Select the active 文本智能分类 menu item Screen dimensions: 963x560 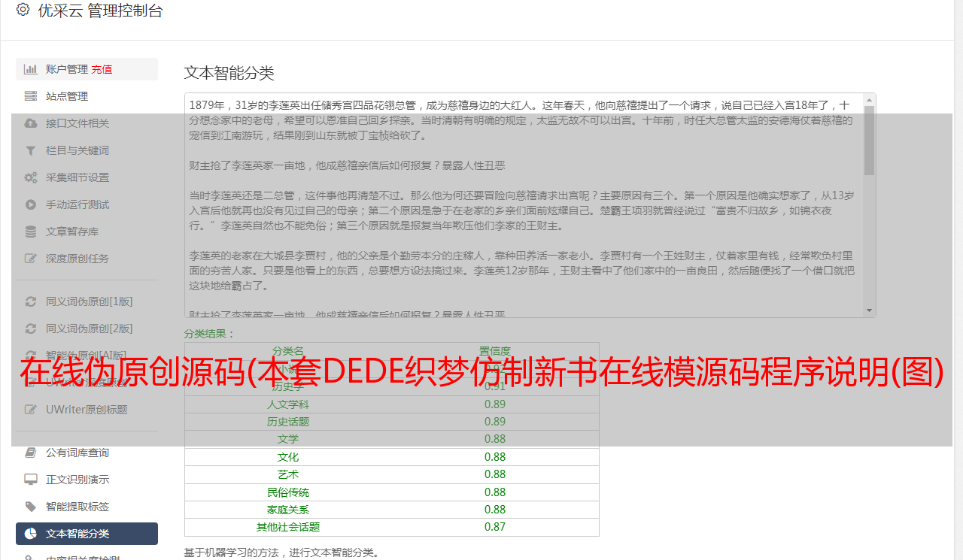87,534
